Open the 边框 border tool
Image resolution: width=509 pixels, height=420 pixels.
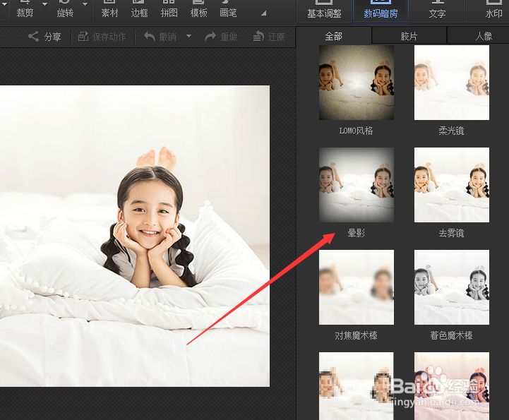coord(139,10)
